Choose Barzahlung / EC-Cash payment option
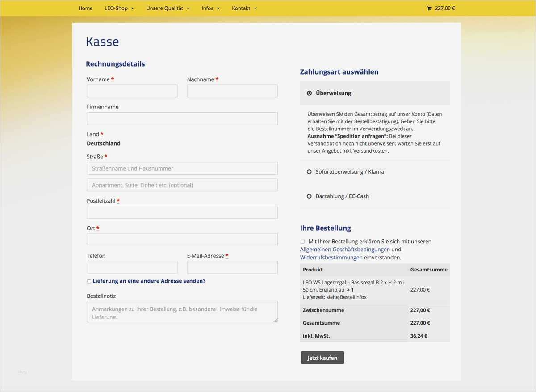The image size is (536, 392). click(x=309, y=196)
